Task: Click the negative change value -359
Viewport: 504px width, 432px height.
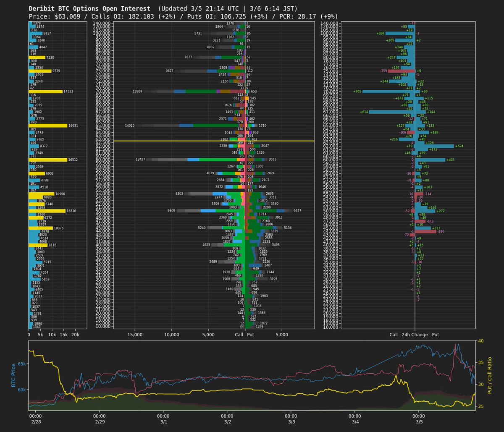Action: click(383, 71)
